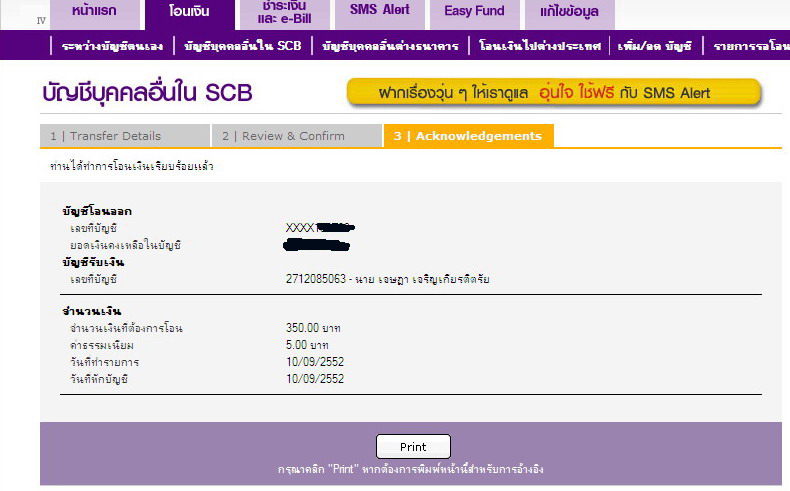Open โอนเงินไปต่างประเทศ submenu item
Image resolution: width=790 pixels, height=491 pixels.
pyautogui.click(x=540, y=46)
